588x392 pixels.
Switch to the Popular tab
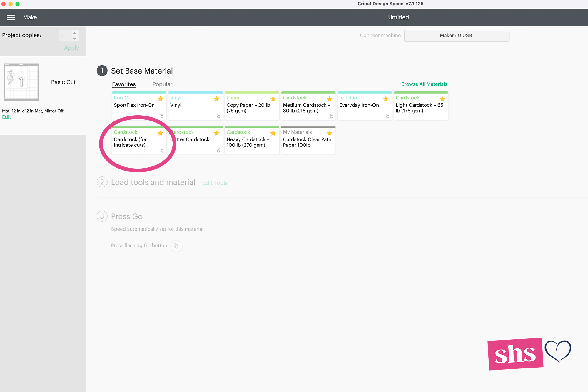click(162, 84)
